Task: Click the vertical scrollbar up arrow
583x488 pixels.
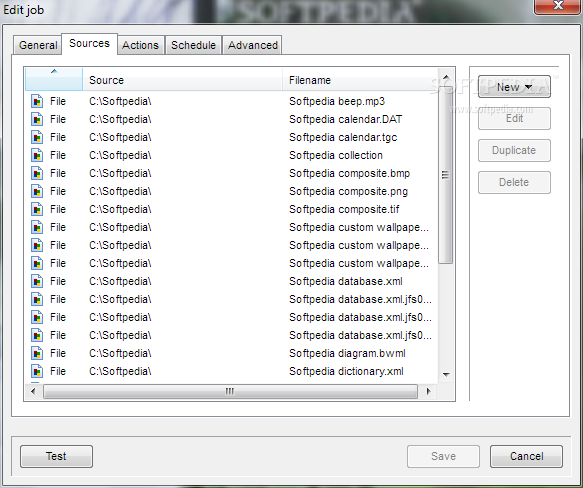Action: (446, 78)
